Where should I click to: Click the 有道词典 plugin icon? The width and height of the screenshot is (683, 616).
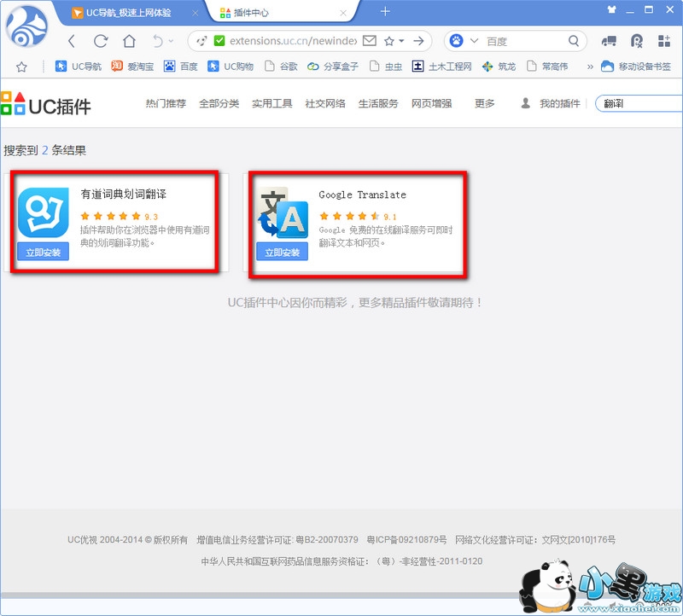point(44,212)
